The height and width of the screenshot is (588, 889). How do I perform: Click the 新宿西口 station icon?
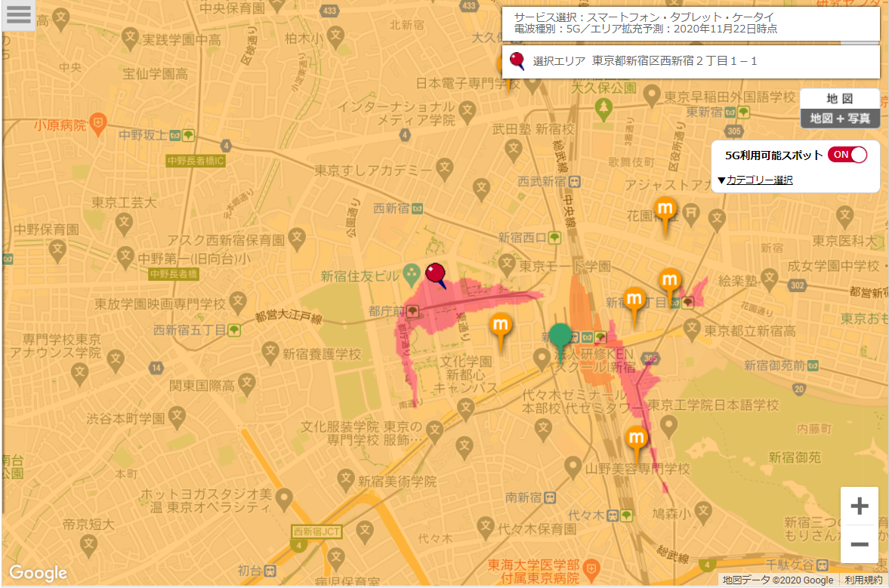click(x=554, y=238)
